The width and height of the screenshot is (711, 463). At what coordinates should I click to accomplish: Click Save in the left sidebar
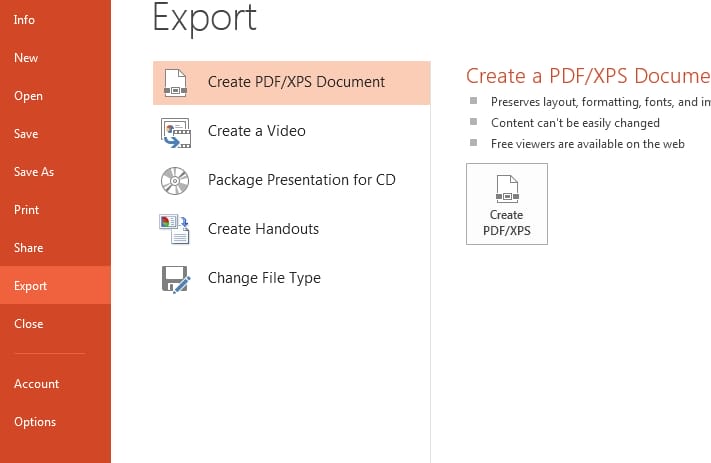[27, 134]
